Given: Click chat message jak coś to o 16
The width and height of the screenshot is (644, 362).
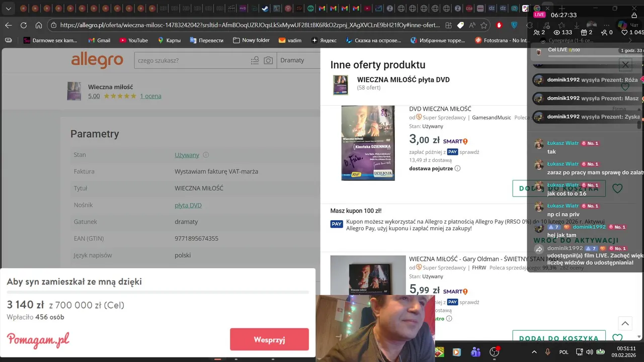Looking at the screenshot, I should [567, 194].
